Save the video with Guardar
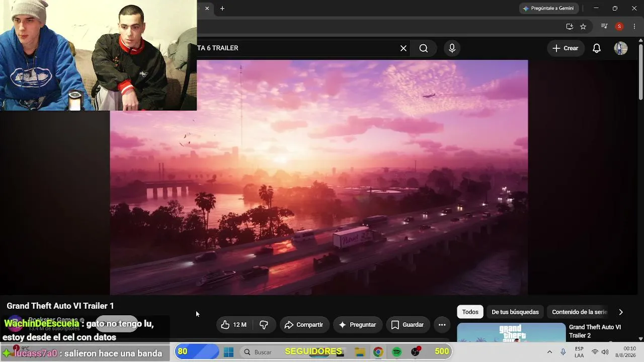 [x=408, y=325]
